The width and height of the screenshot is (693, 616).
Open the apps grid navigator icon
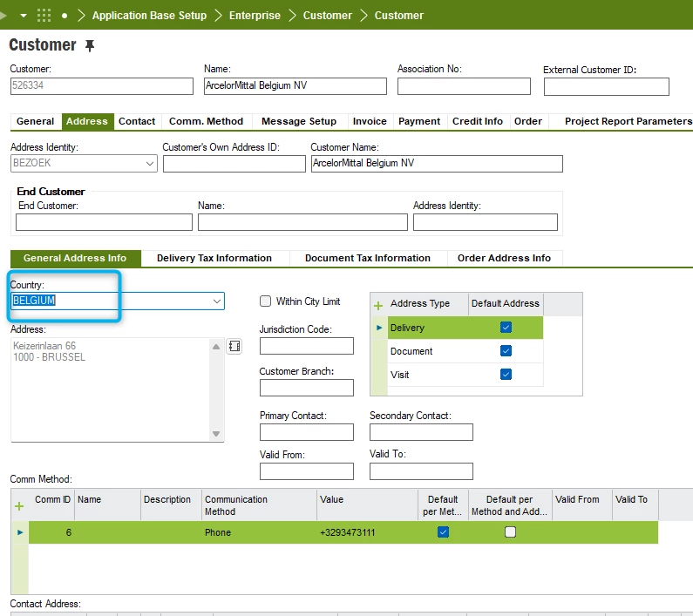pos(44,16)
